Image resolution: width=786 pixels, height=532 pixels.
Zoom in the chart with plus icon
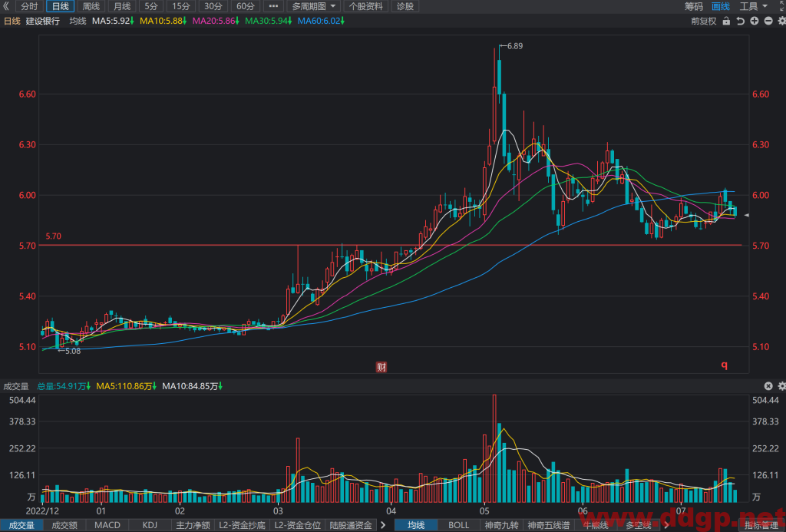755,21
